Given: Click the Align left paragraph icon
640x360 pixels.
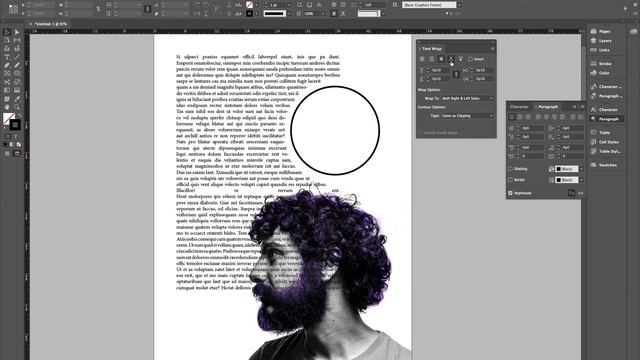Looking at the screenshot, I should tap(512, 117).
